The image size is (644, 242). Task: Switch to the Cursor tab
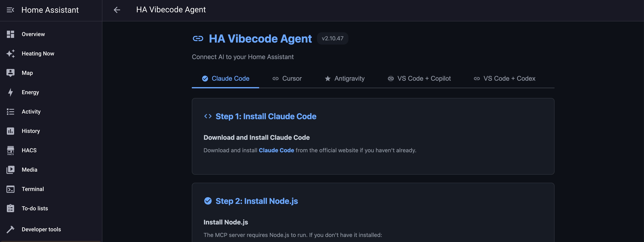point(287,79)
